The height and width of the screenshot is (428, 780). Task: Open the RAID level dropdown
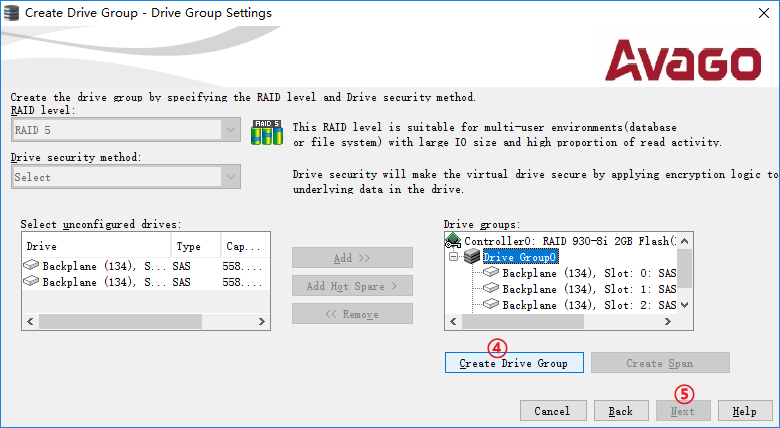(231, 130)
